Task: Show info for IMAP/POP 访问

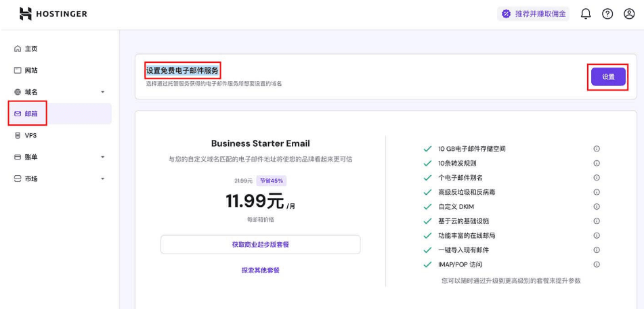Action: (x=597, y=264)
